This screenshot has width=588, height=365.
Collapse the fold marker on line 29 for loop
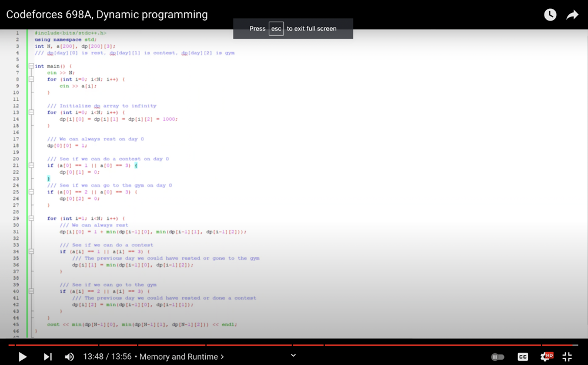[32, 219]
